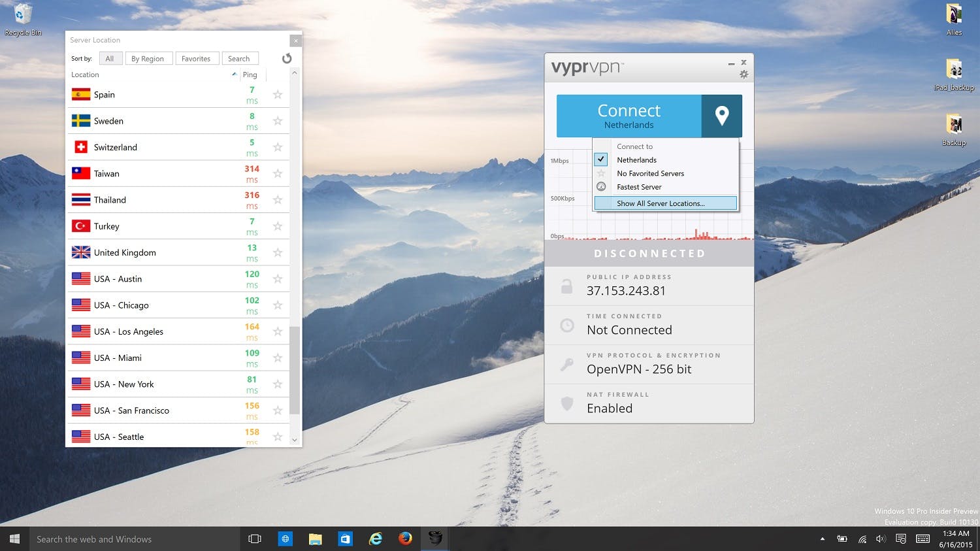Pick the USA - Austin server

click(x=178, y=279)
